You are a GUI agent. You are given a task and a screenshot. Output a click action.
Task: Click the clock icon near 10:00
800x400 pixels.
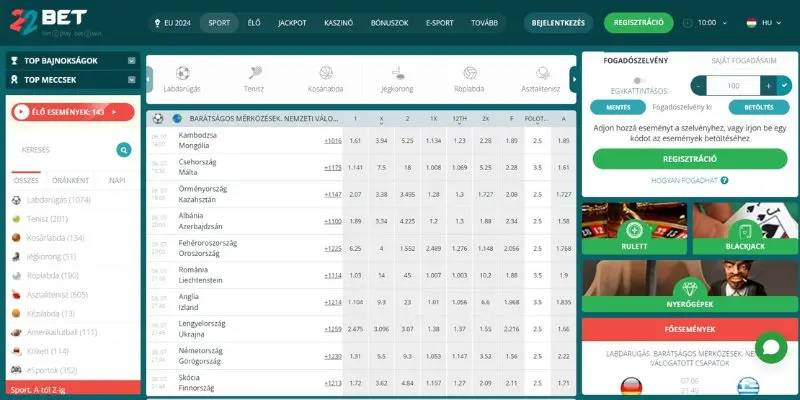(x=688, y=23)
